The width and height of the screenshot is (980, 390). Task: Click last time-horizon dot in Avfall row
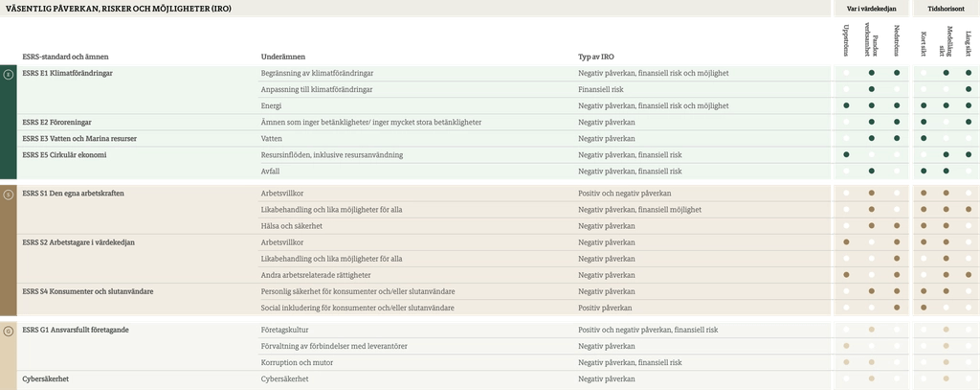[969, 171]
